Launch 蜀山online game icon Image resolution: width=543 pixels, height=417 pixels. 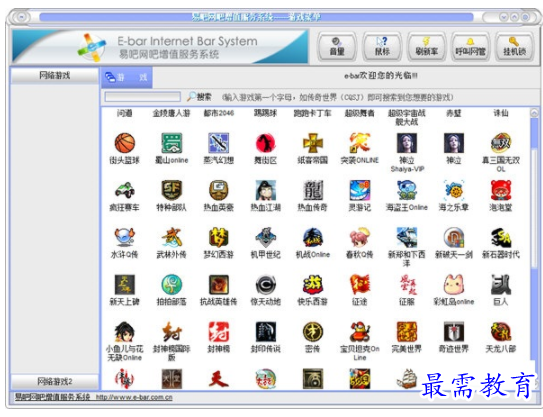click(x=172, y=143)
